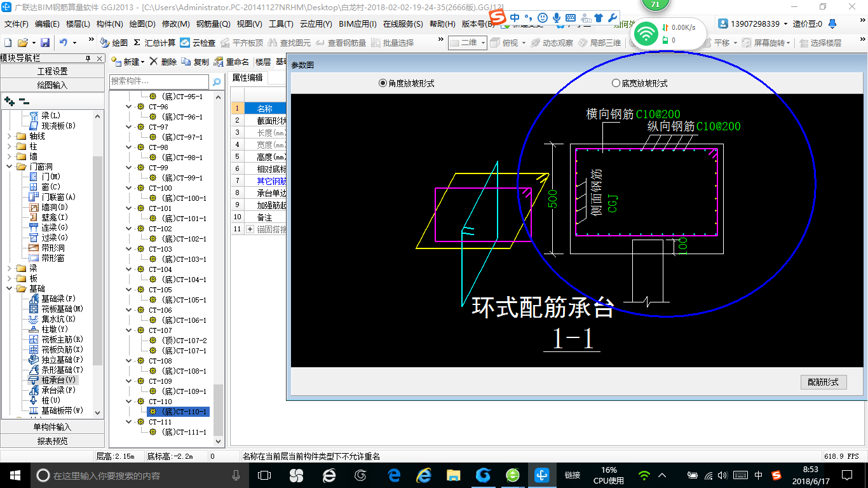Click the collapse-all minus icon in navigator
This screenshot has width=868, height=488.
(x=24, y=101)
